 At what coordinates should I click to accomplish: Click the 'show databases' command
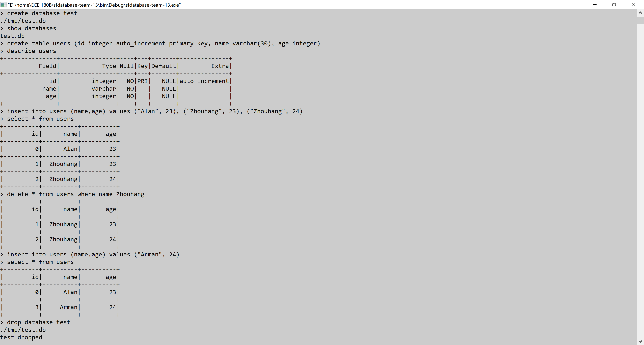coord(28,28)
